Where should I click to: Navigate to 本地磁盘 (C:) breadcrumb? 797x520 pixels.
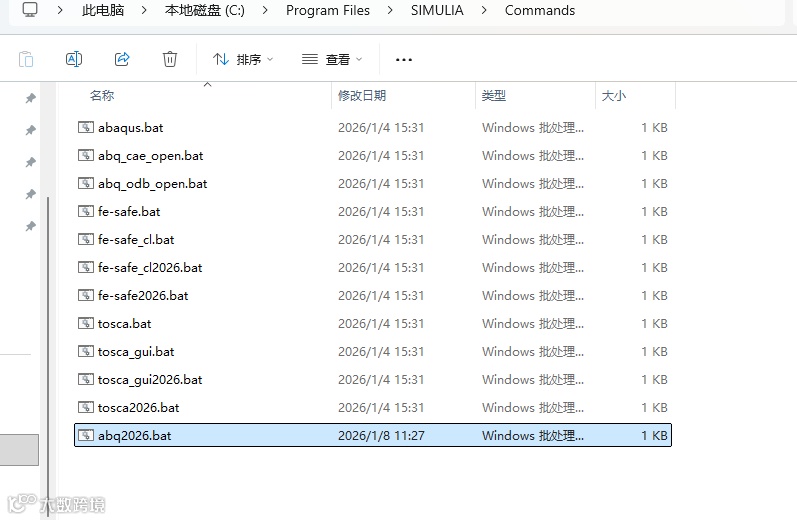205,10
